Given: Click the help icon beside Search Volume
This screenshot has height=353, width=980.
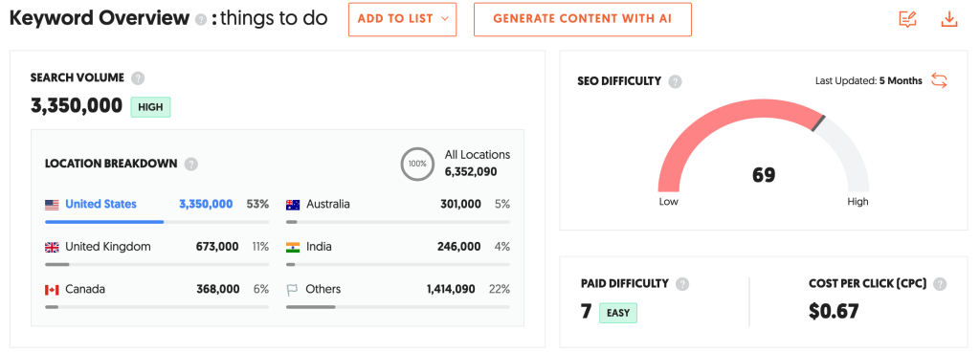Looking at the screenshot, I should pyautogui.click(x=138, y=78).
